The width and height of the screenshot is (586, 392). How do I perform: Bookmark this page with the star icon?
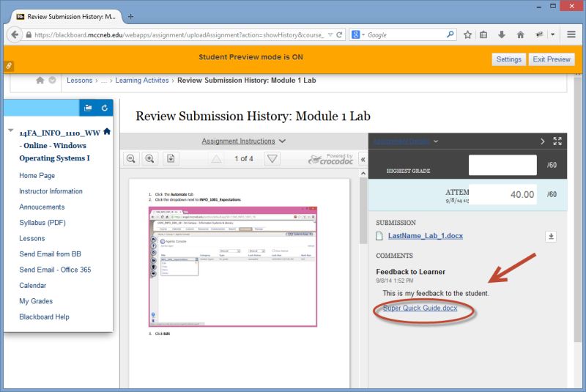pyautogui.click(x=467, y=34)
